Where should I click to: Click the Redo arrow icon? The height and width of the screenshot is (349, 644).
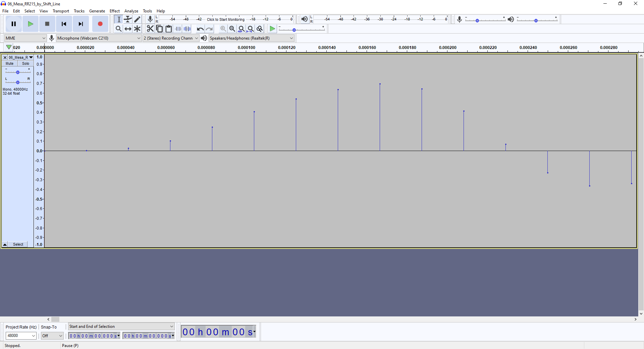(x=209, y=29)
